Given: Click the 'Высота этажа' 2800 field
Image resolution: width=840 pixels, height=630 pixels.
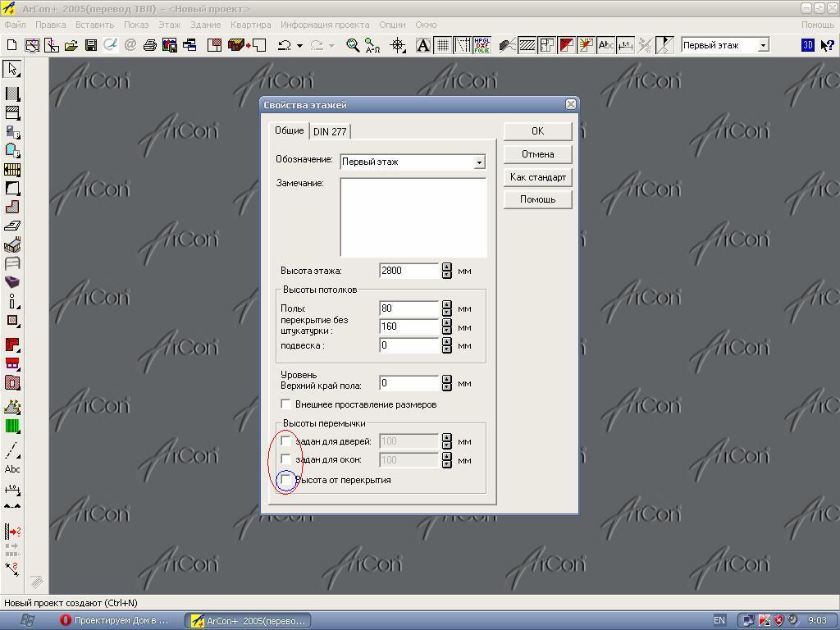Looking at the screenshot, I should [x=409, y=271].
